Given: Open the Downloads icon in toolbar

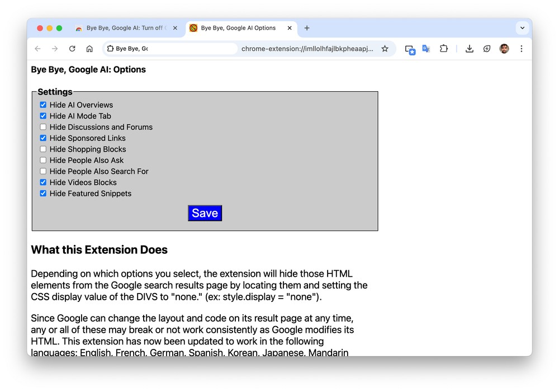Looking at the screenshot, I should tap(470, 49).
